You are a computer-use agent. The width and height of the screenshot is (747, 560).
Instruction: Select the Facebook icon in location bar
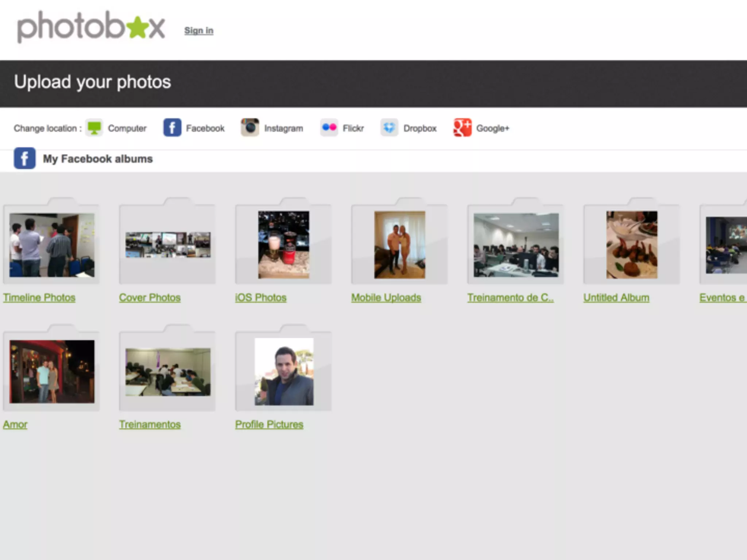click(x=172, y=128)
